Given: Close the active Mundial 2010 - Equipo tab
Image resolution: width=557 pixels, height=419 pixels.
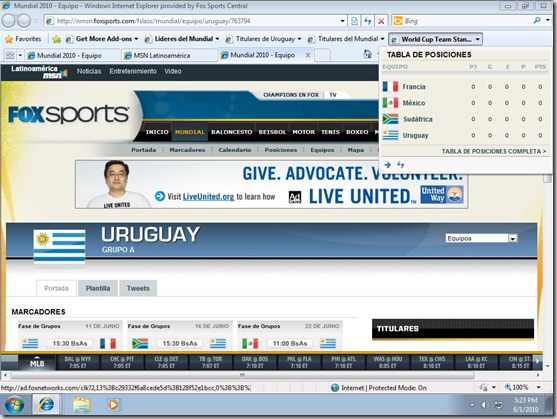Looking at the screenshot, I should pos(308,55).
